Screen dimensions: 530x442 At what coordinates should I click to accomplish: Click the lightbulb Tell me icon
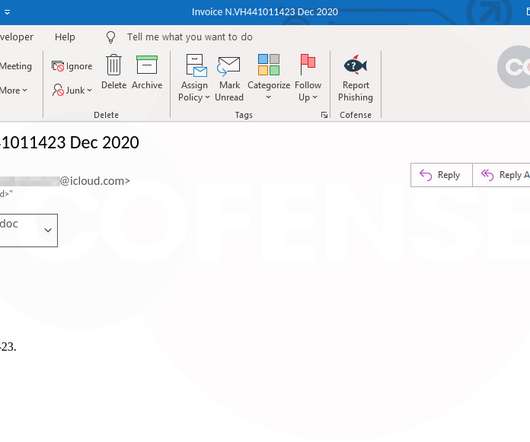111,37
